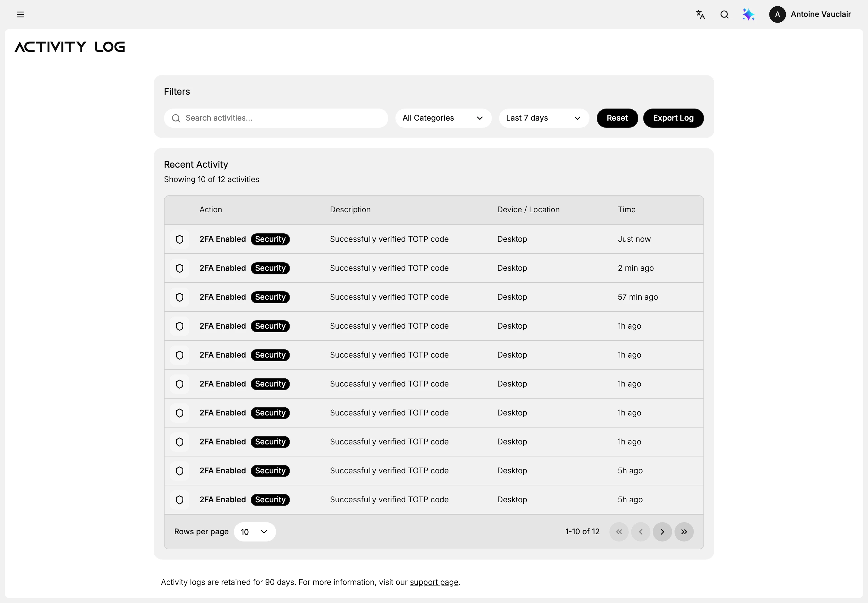Open the hamburger menu
Viewport: 868px width, 603px height.
[x=20, y=14]
